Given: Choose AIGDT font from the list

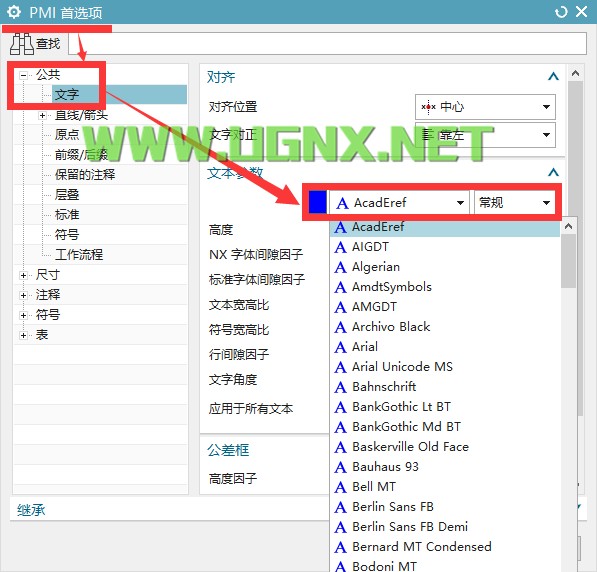Looking at the screenshot, I should click(445, 247).
